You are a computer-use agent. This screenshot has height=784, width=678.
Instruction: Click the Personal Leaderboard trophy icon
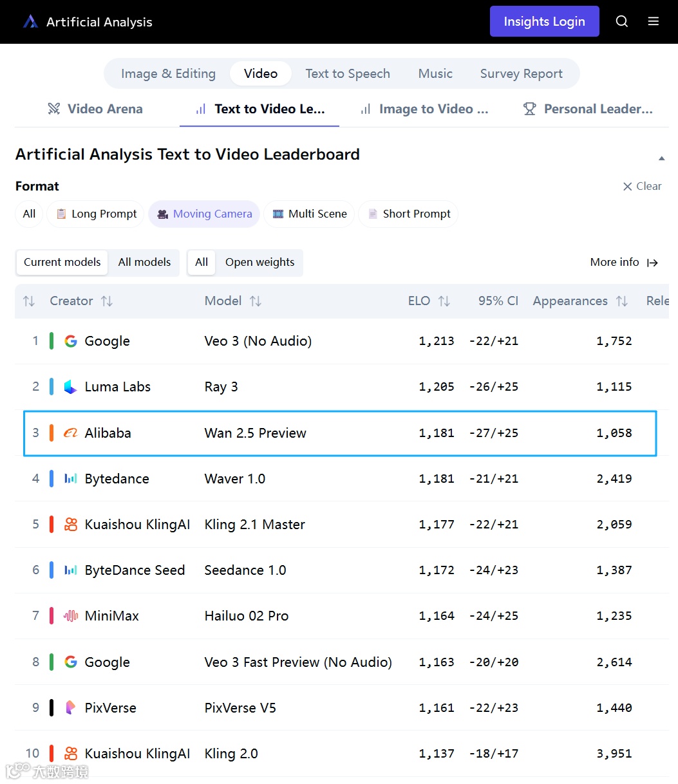[x=529, y=109]
